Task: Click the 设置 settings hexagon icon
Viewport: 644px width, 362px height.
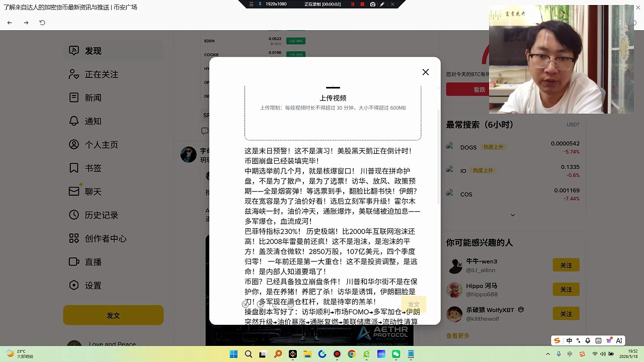Action: coord(74,285)
